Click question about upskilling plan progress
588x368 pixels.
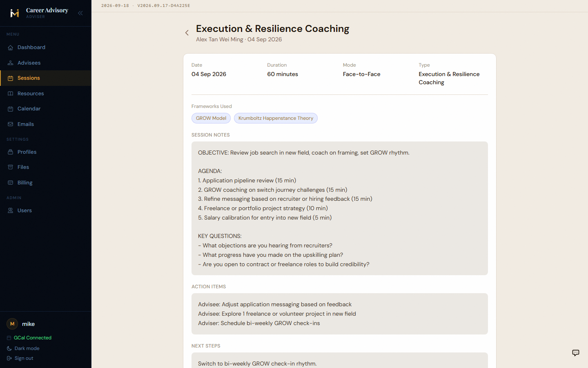(x=270, y=255)
